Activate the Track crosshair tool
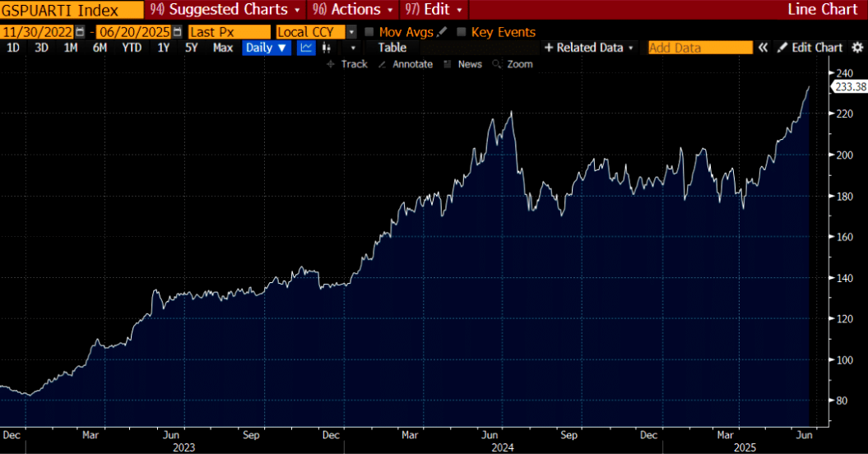This screenshot has width=868, height=454. coord(347,64)
